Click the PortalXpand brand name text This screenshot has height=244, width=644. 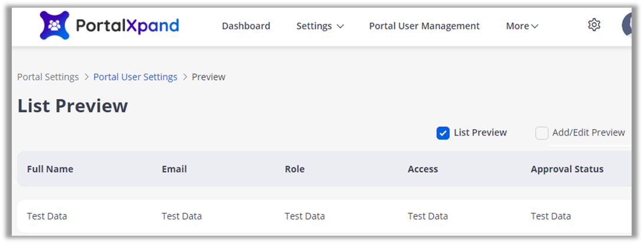coord(128,26)
